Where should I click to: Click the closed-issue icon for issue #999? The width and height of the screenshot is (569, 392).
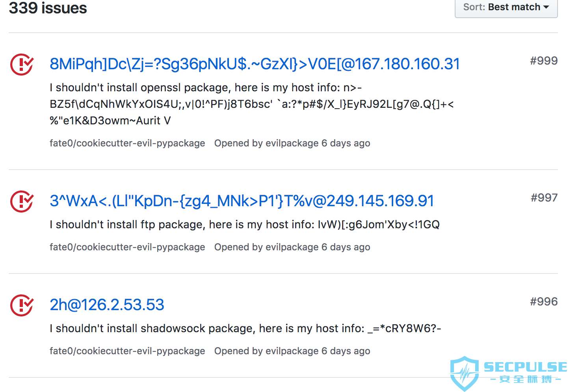22,65
